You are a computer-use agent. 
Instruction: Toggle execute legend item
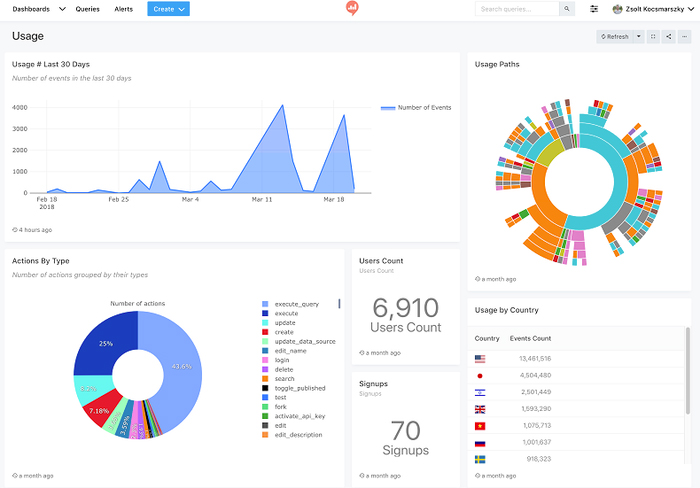[280, 313]
